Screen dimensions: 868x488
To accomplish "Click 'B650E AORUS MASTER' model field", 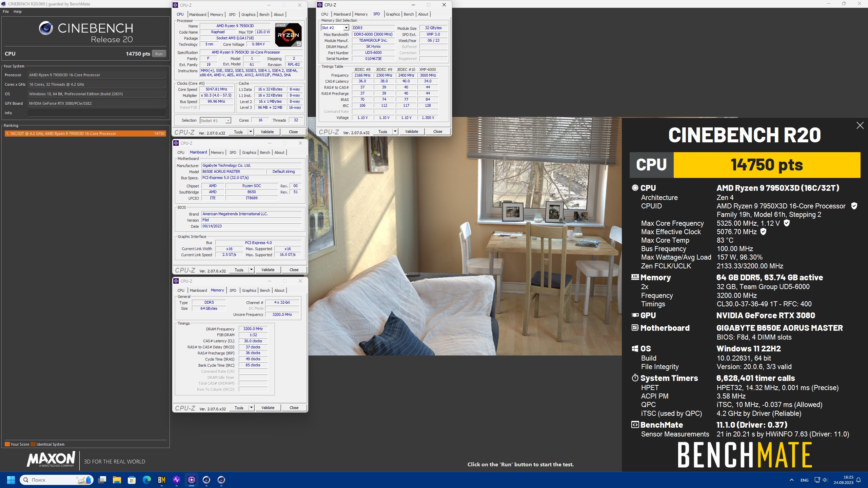I will point(233,171).
